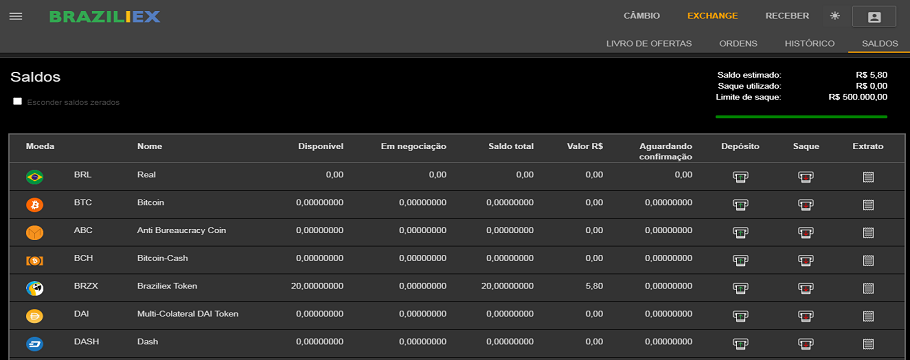Click the Bitcoin-Cash coin logo icon
The image size is (910, 360).
tap(35, 261)
